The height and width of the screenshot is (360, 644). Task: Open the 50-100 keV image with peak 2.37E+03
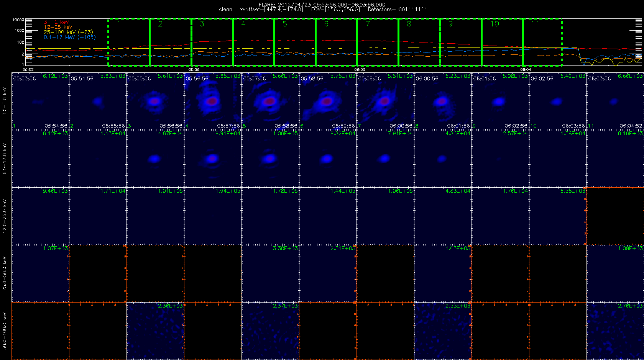270,331
